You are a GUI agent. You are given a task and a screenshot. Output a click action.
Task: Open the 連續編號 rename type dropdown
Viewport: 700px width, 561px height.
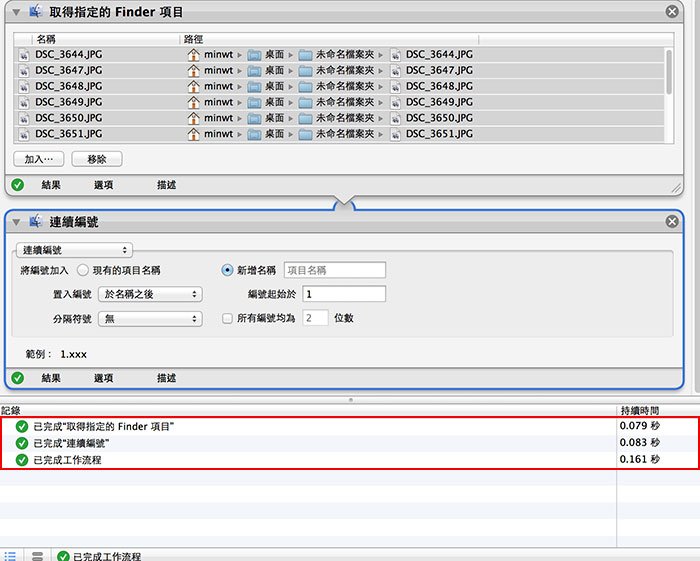pos(74,250)
